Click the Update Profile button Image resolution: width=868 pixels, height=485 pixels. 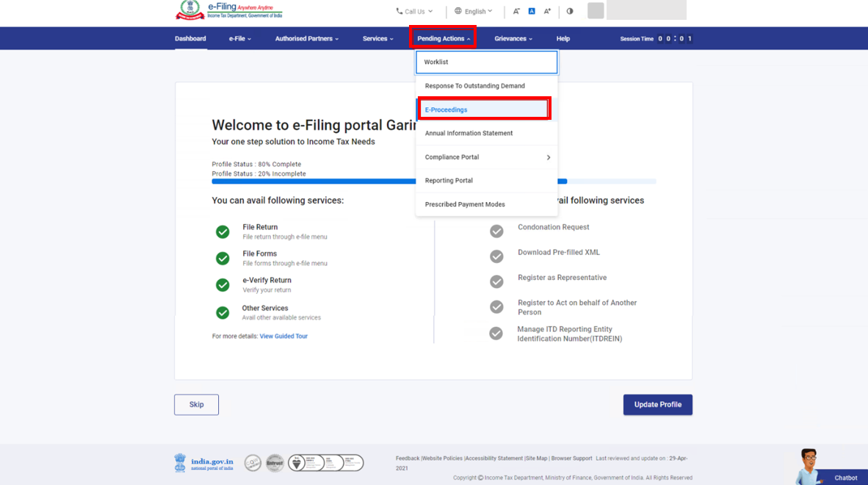pos(657,405)
